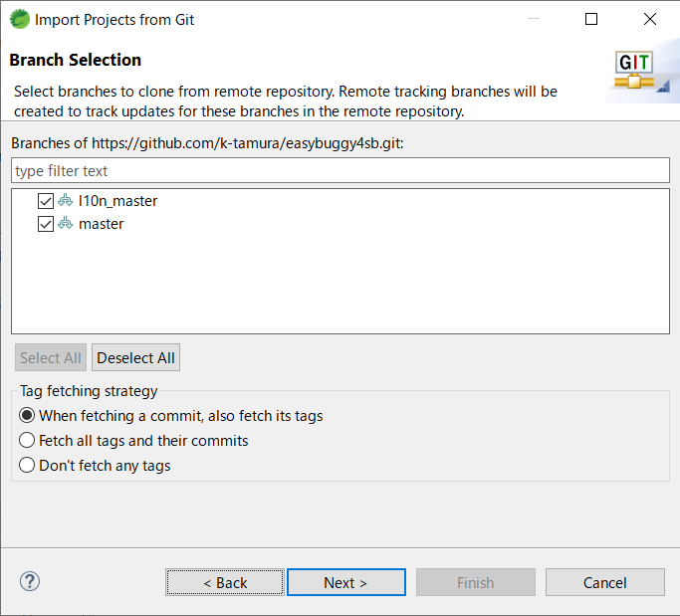Select the 'Don't fetch any tags' option
The width and height of the screenshot is (680, 616).
28,466
